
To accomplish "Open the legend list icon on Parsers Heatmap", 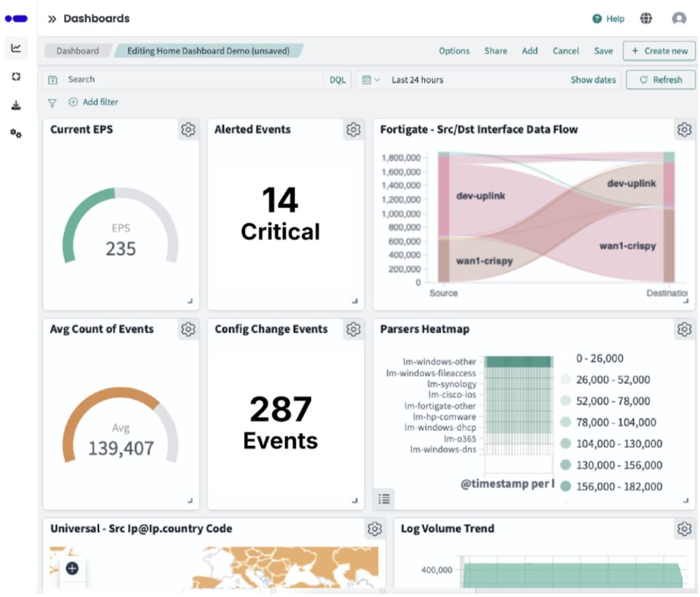I will (x=384, y=499).
